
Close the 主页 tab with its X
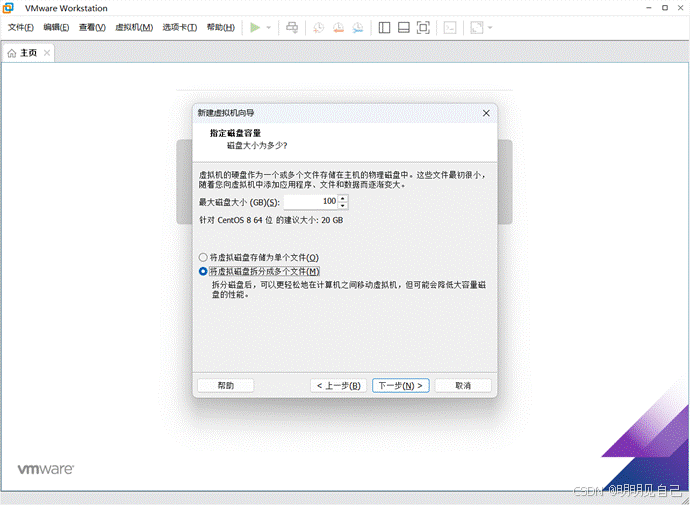(x=47, y=53)
